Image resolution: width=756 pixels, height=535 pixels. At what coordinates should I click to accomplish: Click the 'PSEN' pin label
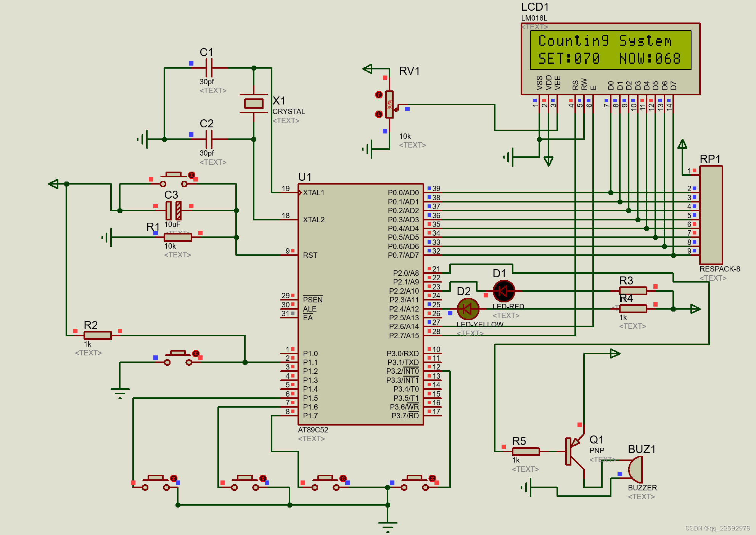pos(313,300)
